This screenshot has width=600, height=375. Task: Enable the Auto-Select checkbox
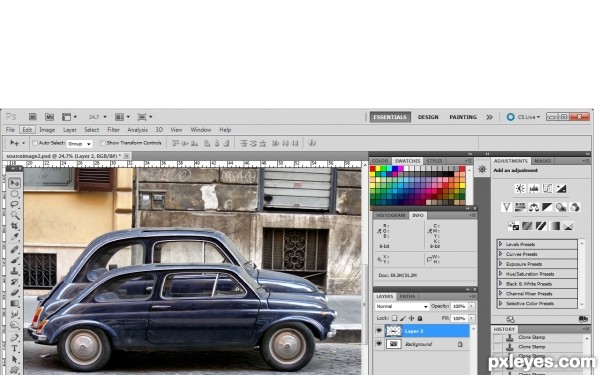[35, 143]
